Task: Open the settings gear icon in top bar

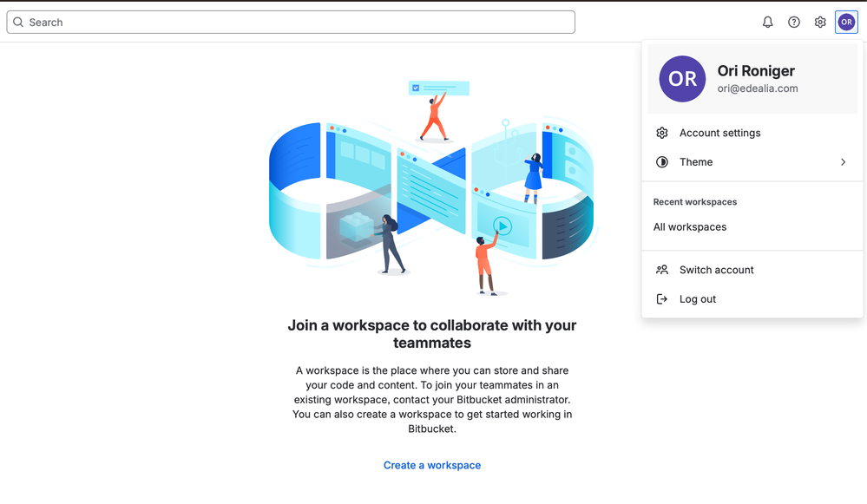Action: pyautogui.click(x=820, y=22)
